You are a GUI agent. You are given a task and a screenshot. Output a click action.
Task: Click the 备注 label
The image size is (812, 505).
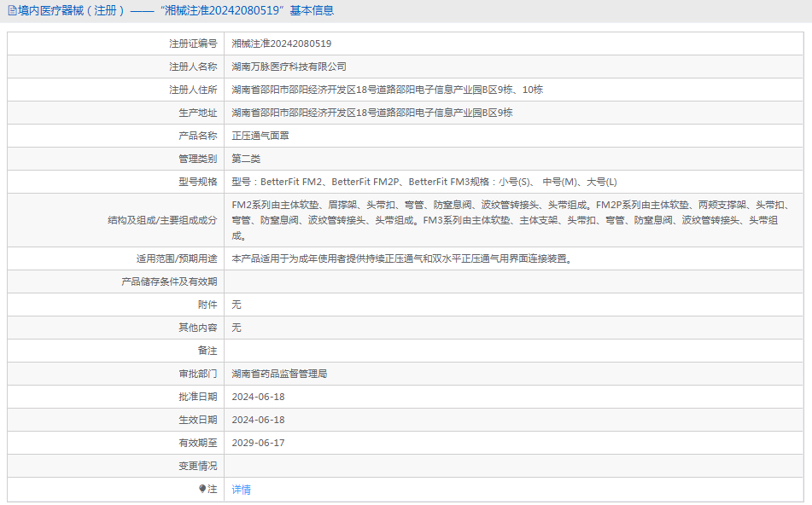click(207, 351)
